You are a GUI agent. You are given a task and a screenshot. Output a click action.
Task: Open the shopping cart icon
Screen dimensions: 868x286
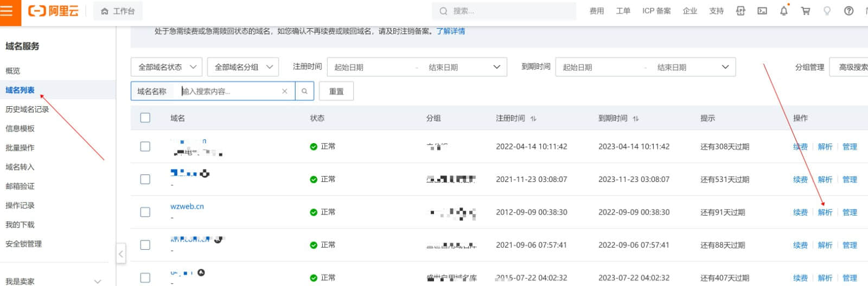tap(805, 11)
